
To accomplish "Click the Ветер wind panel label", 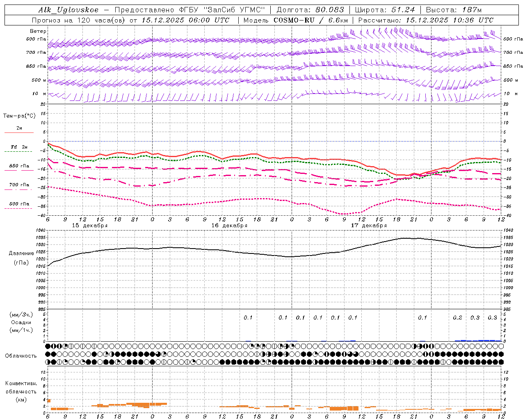I will tap(38, 31).
